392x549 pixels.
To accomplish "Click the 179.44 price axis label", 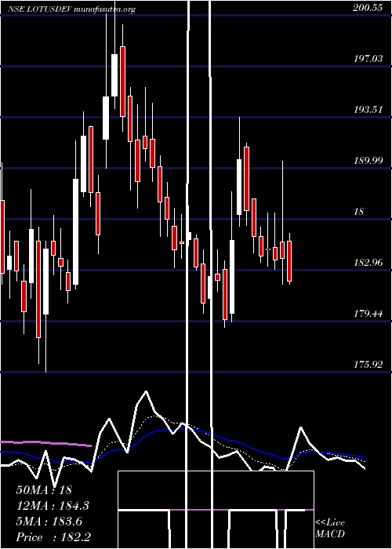I will tap(368, 314).
